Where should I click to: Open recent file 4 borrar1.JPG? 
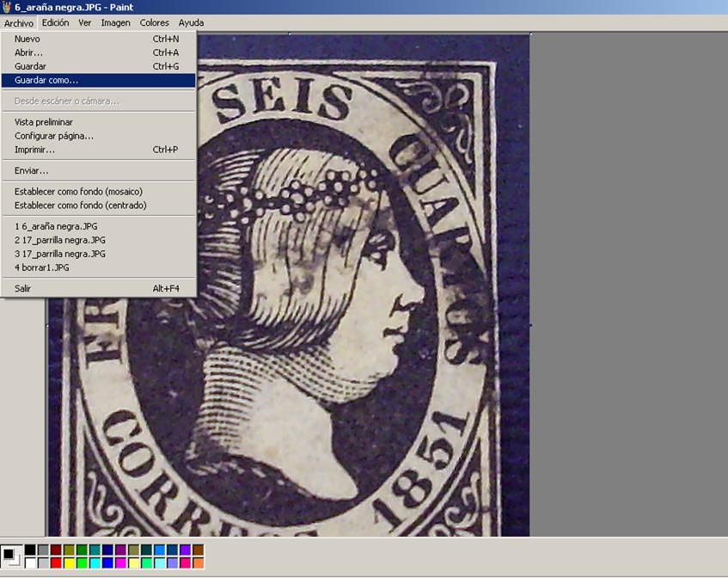[99, 267]
